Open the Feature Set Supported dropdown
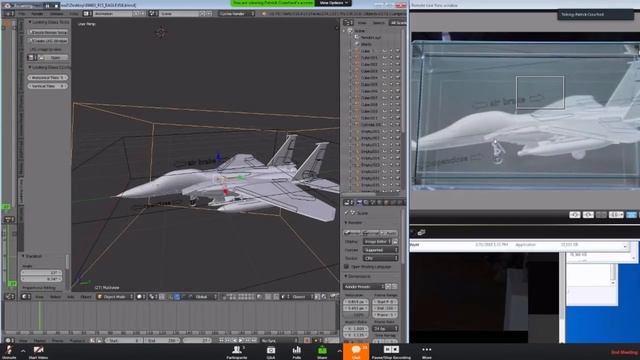The width and height of the screenshot is (640, 360). [x=380, y=250]
